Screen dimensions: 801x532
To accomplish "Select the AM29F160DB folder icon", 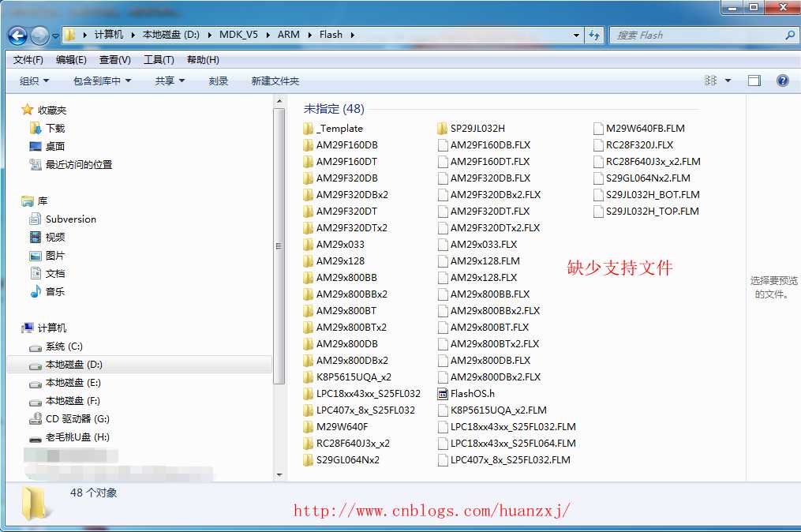I will click(308, 144).
